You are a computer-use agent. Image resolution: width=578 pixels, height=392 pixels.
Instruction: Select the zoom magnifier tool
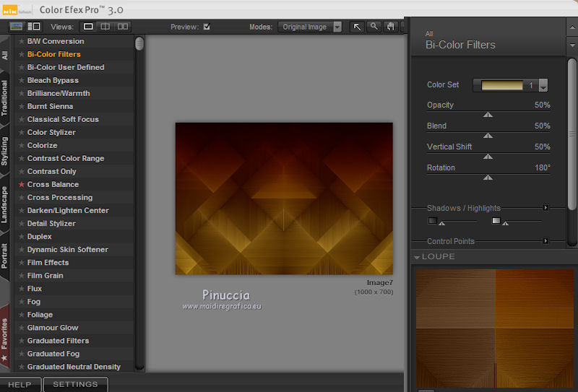[374, 27]
